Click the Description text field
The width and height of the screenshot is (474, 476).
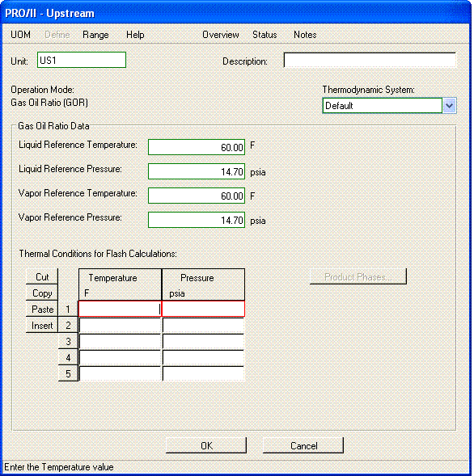tap(370, 60)
